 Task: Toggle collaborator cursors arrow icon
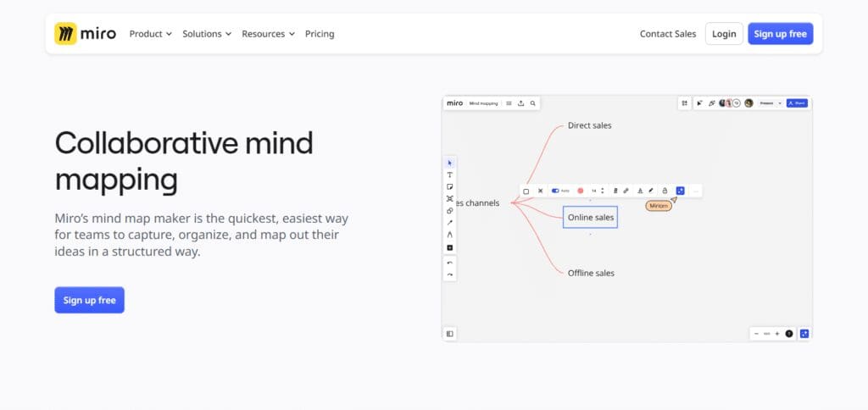pyautogui.click(x=699, y=103)
